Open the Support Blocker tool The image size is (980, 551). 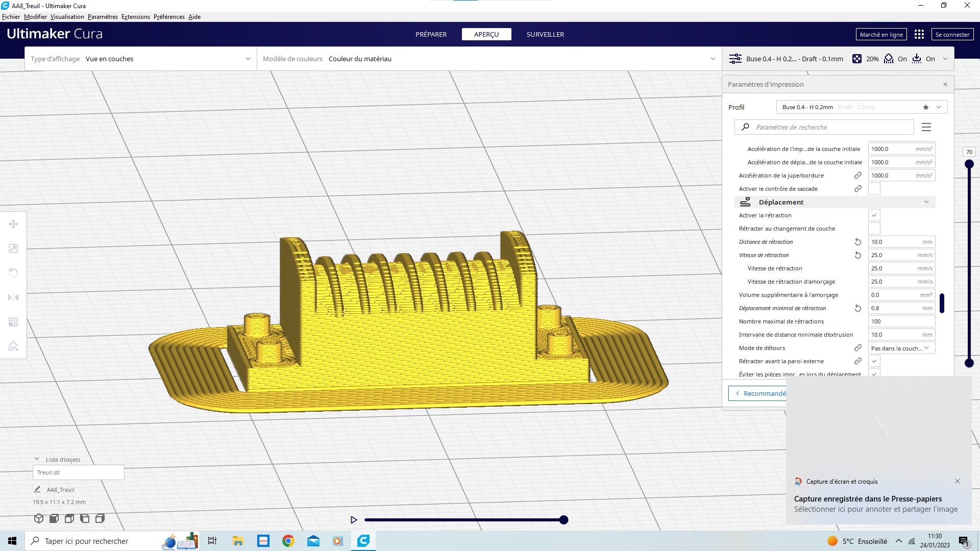click(x=13, y=346)
